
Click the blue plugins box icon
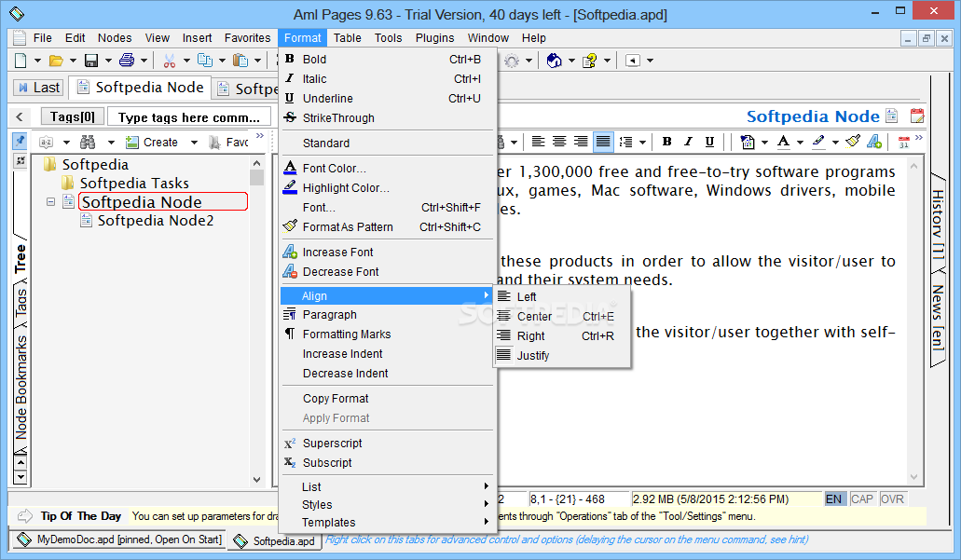pos(554,60)
